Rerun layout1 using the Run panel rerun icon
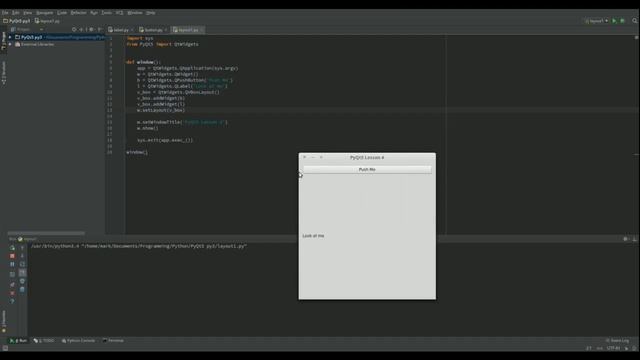This screenshot has width=640, height=360. click(x=12, y=248)
